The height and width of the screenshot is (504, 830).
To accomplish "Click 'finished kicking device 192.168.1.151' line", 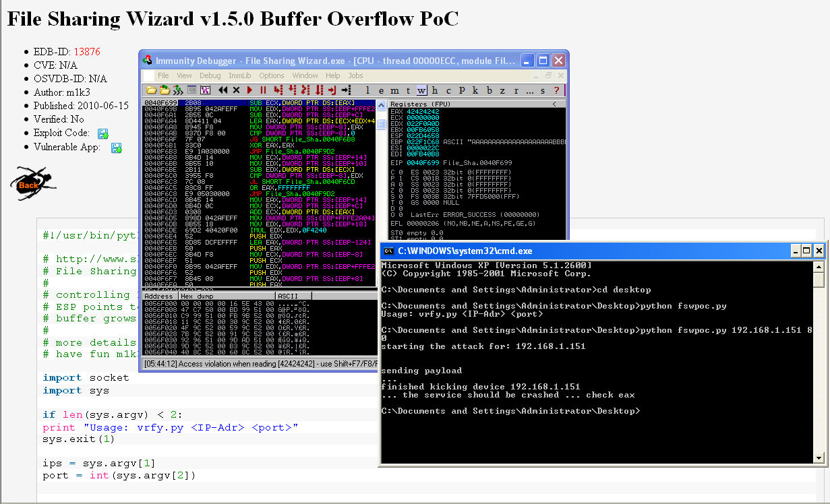I will click(481, 387).
